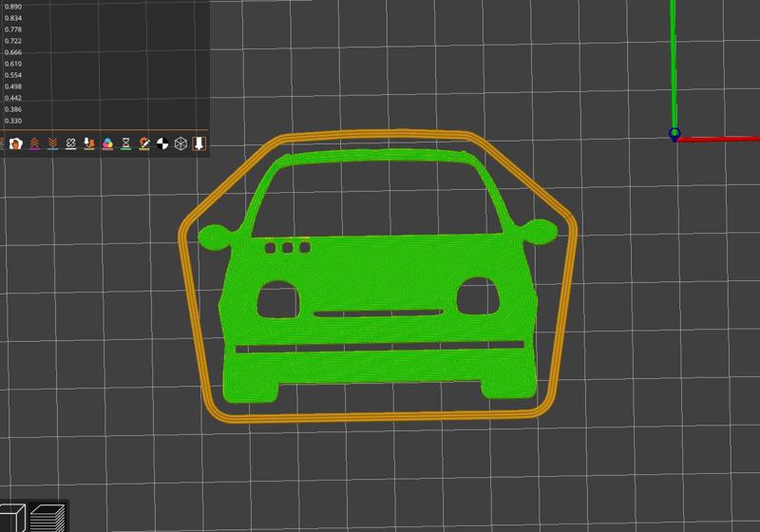Click legend value 0.498

coord(13,86)
